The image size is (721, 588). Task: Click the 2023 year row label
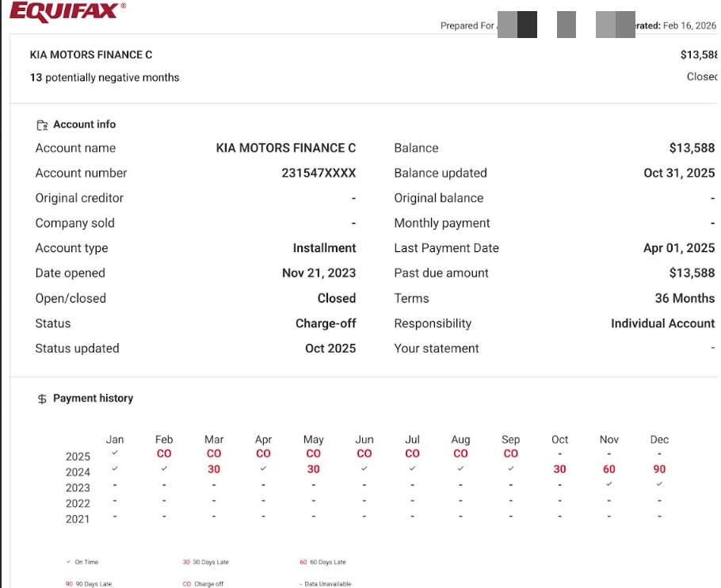pos(78,488)
